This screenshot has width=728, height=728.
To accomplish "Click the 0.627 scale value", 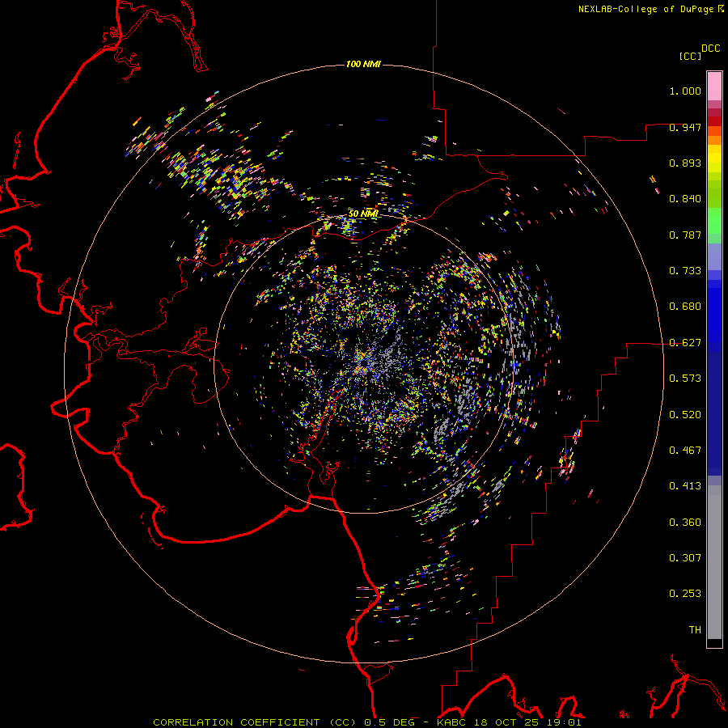I will click(685, 343).
